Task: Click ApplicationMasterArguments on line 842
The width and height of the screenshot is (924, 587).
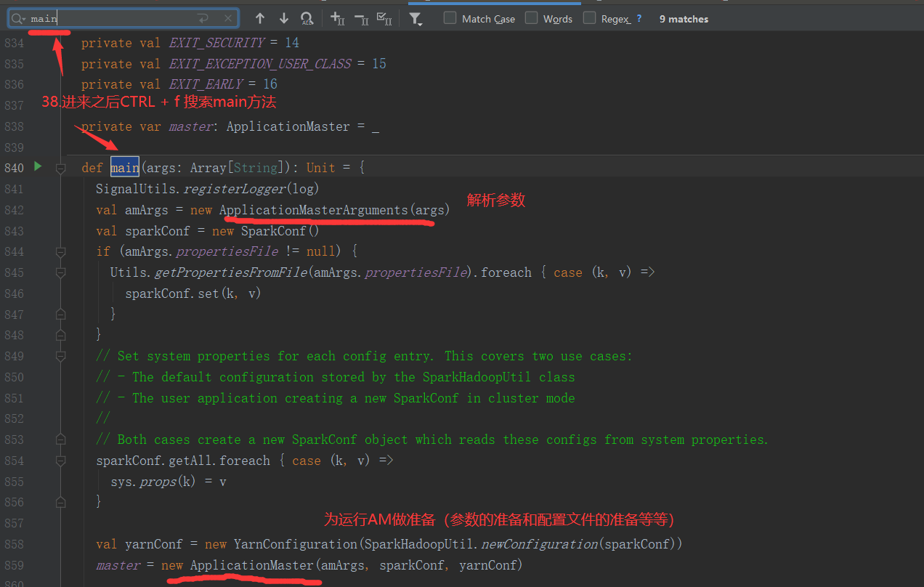Action: 314,210
